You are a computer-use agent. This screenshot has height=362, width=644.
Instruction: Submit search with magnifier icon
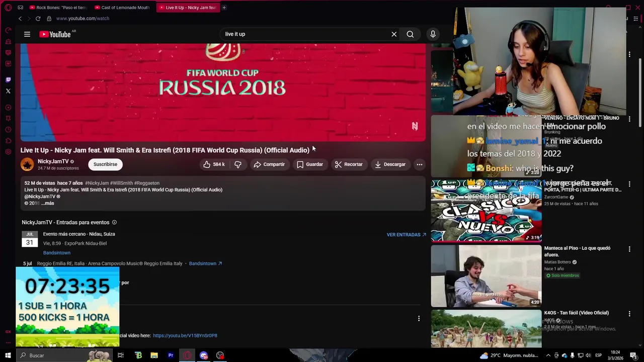click(410, 34)
